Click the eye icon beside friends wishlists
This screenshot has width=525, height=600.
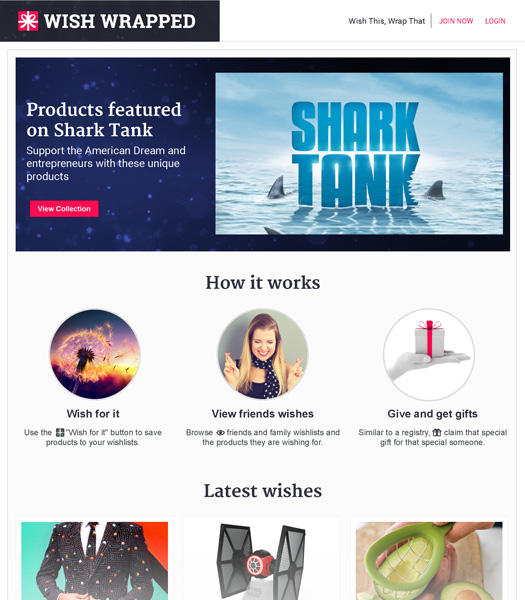click(220, 433)
